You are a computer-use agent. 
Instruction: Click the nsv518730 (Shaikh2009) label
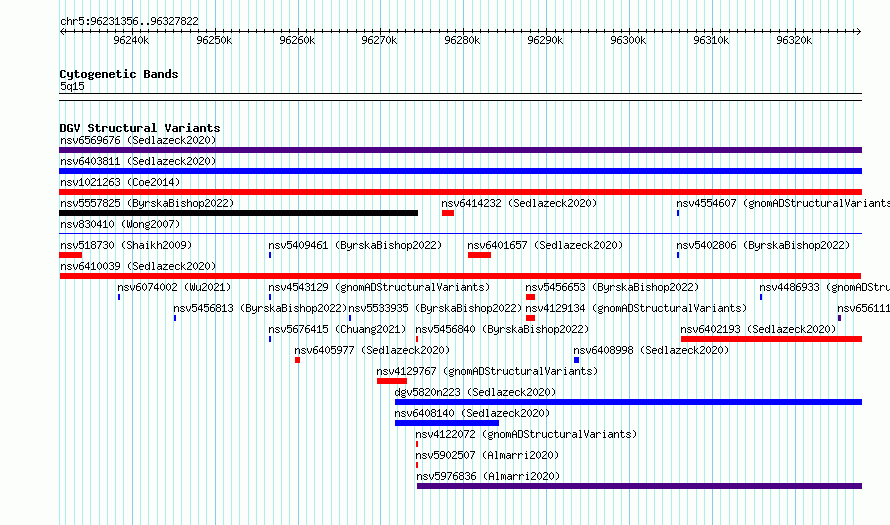(x=126, y=245)
